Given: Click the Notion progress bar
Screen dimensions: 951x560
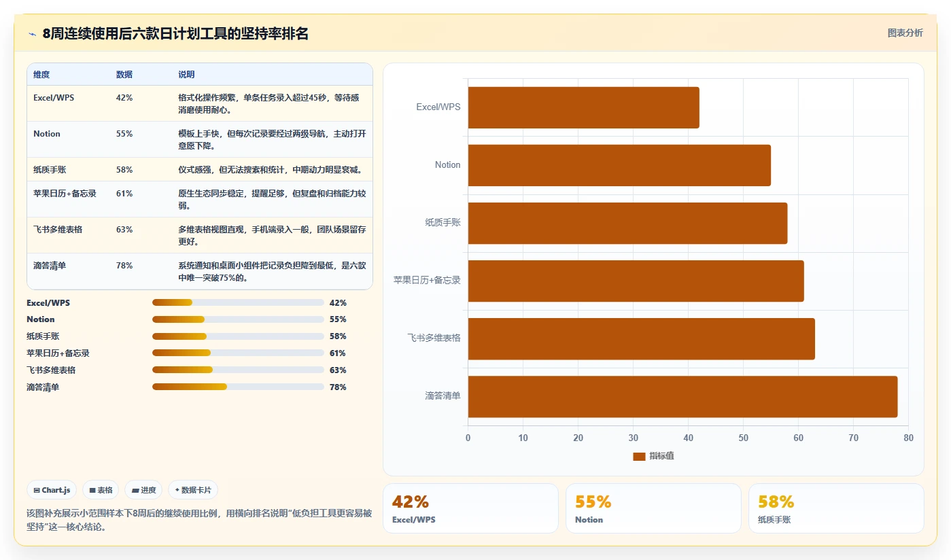Looking at the screenshot, I should (x=238, y=319).
